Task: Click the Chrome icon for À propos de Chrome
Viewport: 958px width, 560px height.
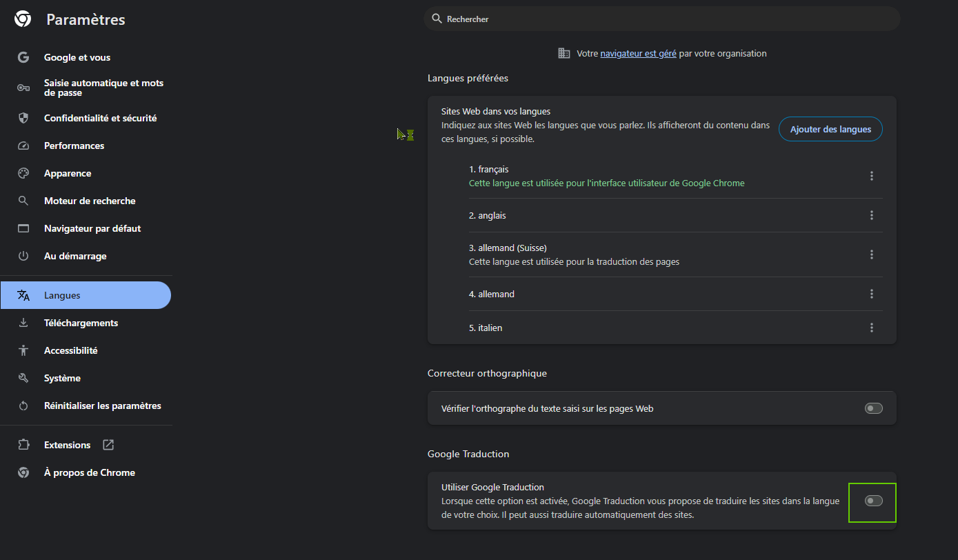Action: pyautogui.click(x=23, y=472)
